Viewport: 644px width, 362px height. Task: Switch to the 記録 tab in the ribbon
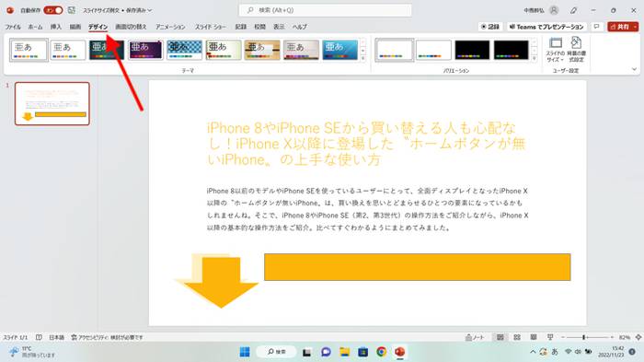tap(241, 27)
